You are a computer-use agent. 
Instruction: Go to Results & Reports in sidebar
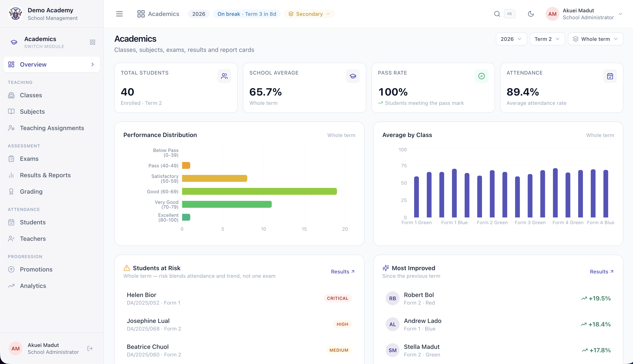tap(45, 175)
